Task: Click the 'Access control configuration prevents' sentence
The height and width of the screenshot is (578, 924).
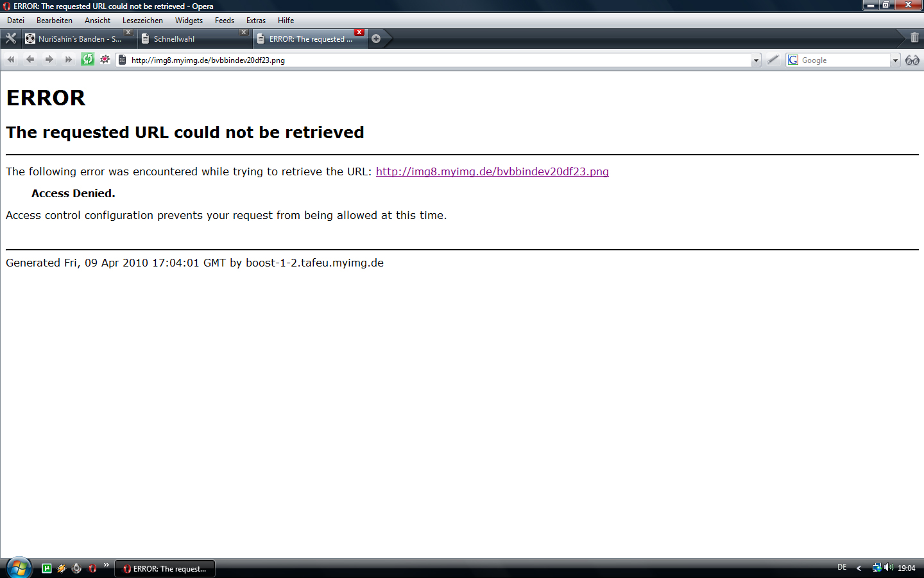Action: [226, 215]
